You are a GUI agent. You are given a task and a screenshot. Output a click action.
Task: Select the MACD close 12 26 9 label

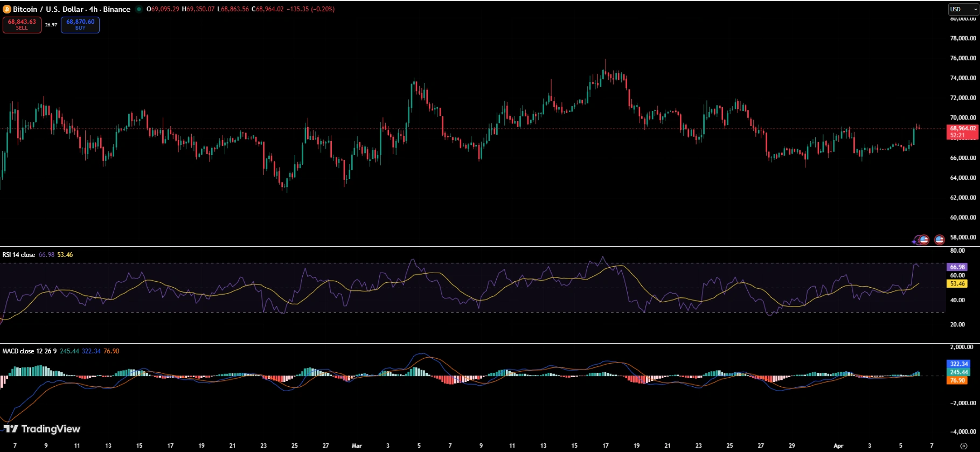pyautogui.click(x=30, y=351)
